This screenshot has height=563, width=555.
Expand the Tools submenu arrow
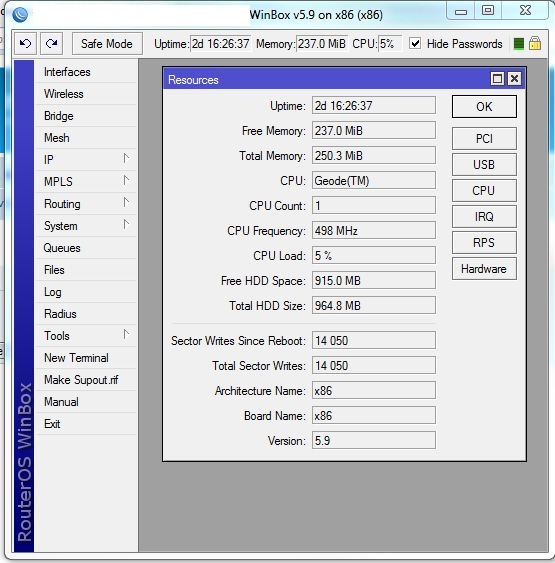coord(126,335)
